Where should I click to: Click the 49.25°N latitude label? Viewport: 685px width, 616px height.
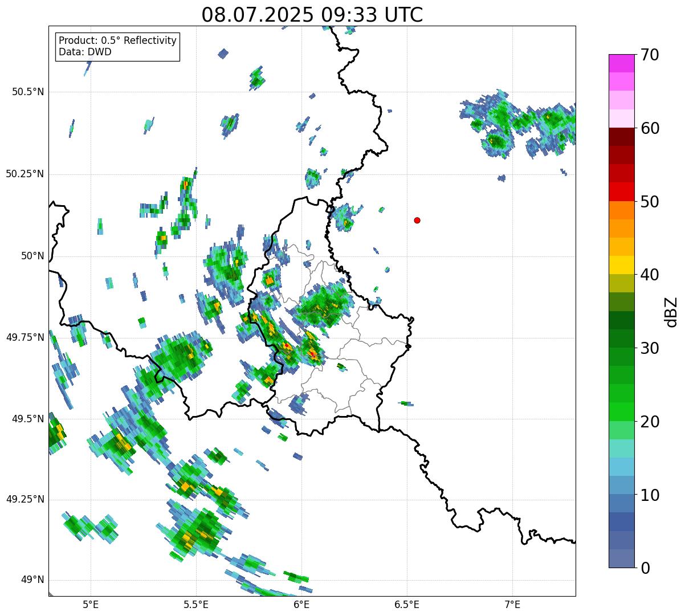[25, 500]
